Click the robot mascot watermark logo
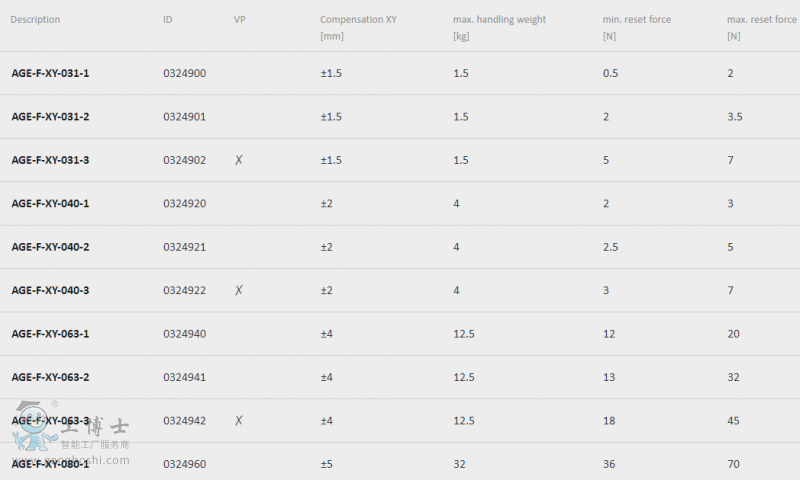The width and height of the screenshot is (800, 480). (34, 426)
